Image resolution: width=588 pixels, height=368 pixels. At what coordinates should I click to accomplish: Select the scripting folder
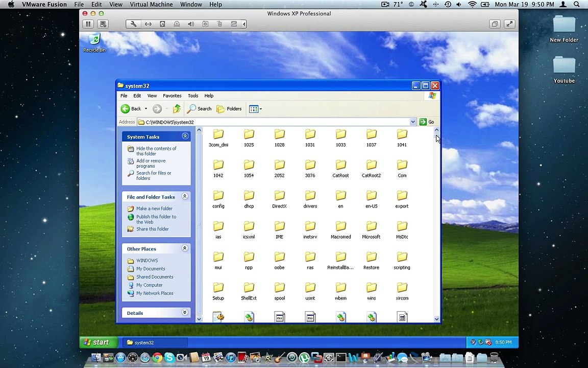pyautogui.click(x=402, y=261)
